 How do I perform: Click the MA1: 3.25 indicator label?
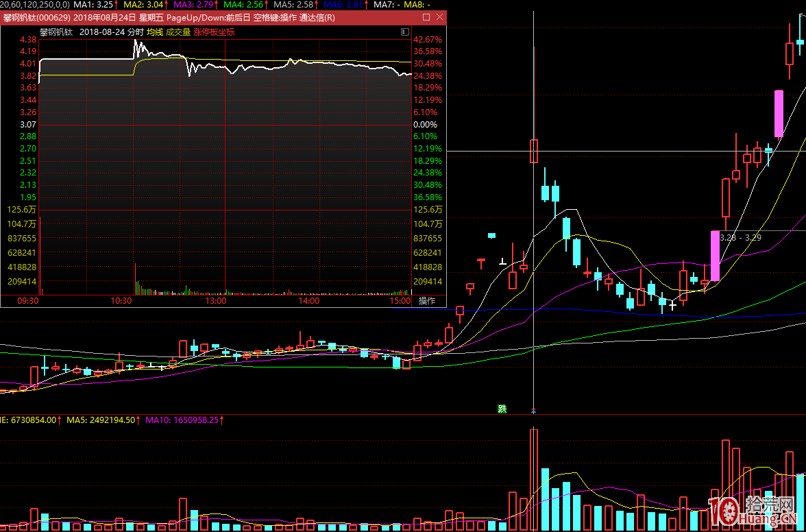coord(96,4)
